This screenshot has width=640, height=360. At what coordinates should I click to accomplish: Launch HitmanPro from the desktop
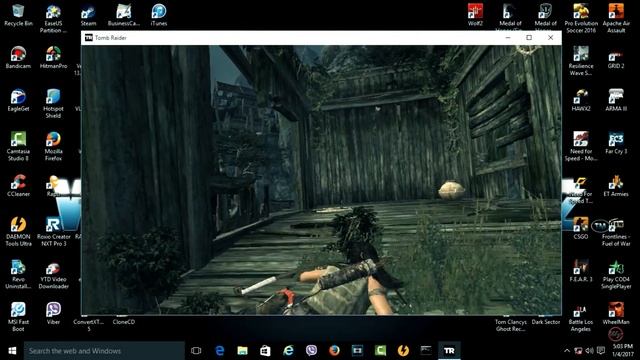[x=53, y=58]
